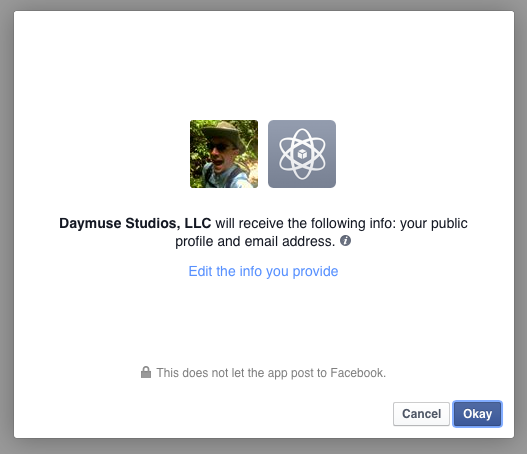Click the Cancel button
The width and height of the screenshot is (527, 454).
[x=421, y=414]
